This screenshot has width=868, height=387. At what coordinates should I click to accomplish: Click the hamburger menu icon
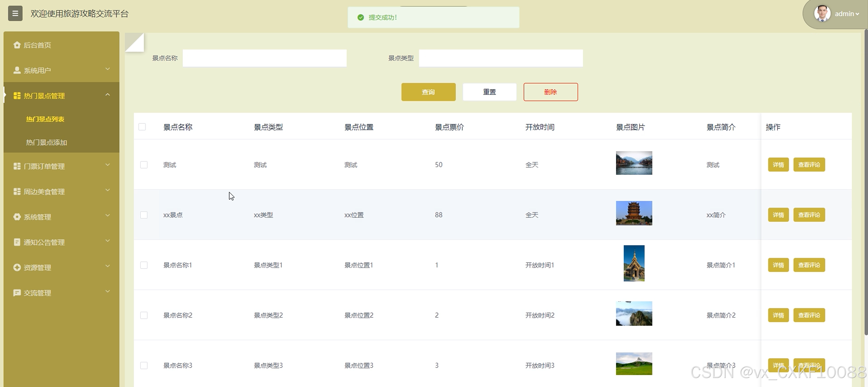click(15, 14)
